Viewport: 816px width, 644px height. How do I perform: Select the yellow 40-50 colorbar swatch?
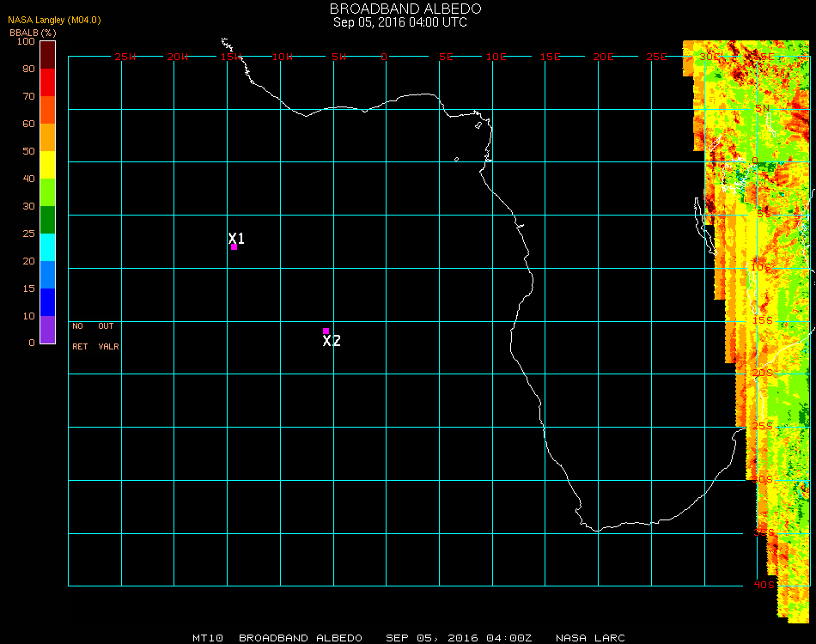pos(47,165)
